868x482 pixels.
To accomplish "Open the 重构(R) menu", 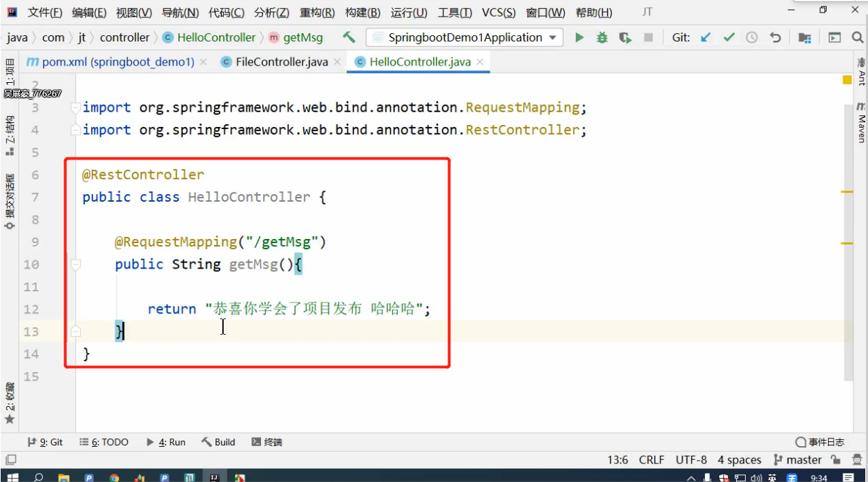I will [x=318, y=12].
